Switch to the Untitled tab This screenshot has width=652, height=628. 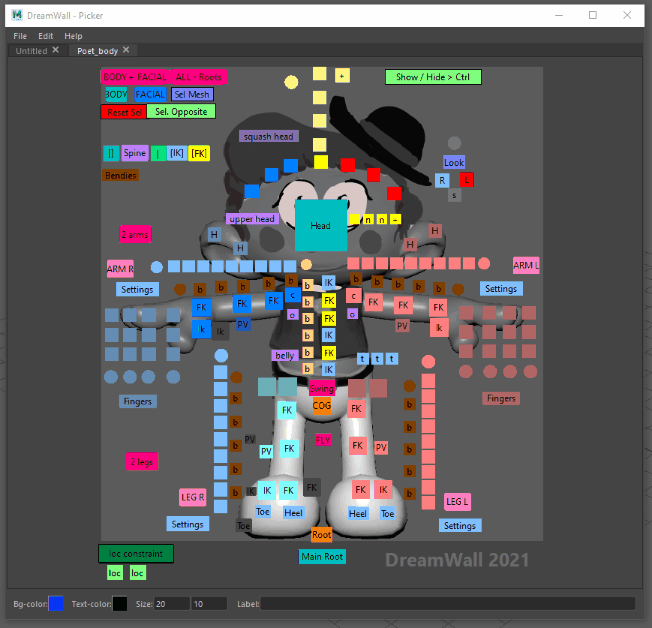(30, 50)
